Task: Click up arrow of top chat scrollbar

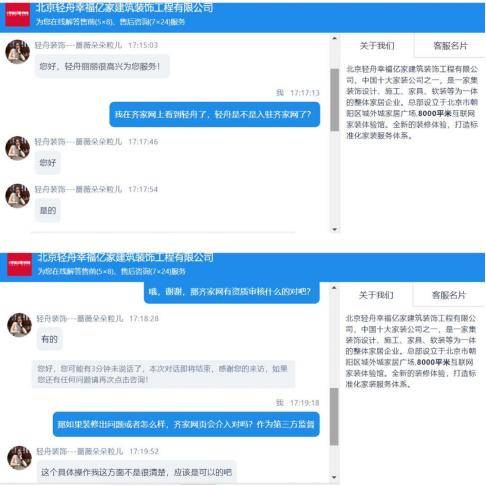Action: pos(334,38)
